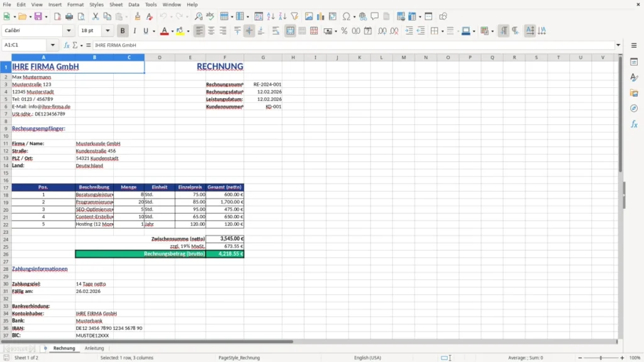Open the Name Box dropdown arrow
644x362 pixels.
click(53, 45)
